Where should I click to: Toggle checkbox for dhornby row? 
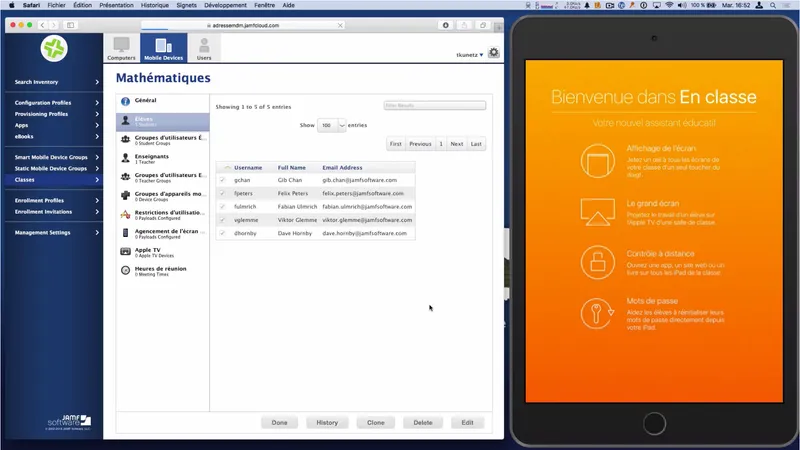click(x=222, y=233)
